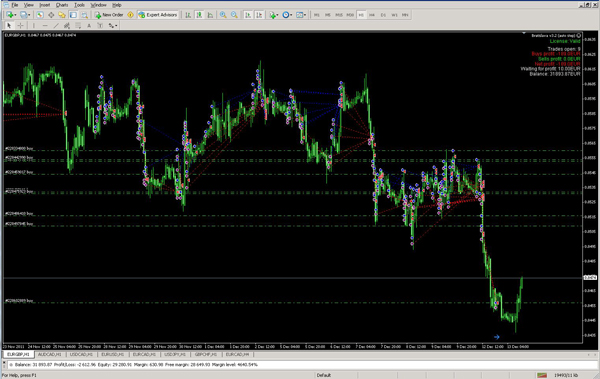Select the text tool
The width and height of the screenshot is (600, 379).
coord(89,26)
